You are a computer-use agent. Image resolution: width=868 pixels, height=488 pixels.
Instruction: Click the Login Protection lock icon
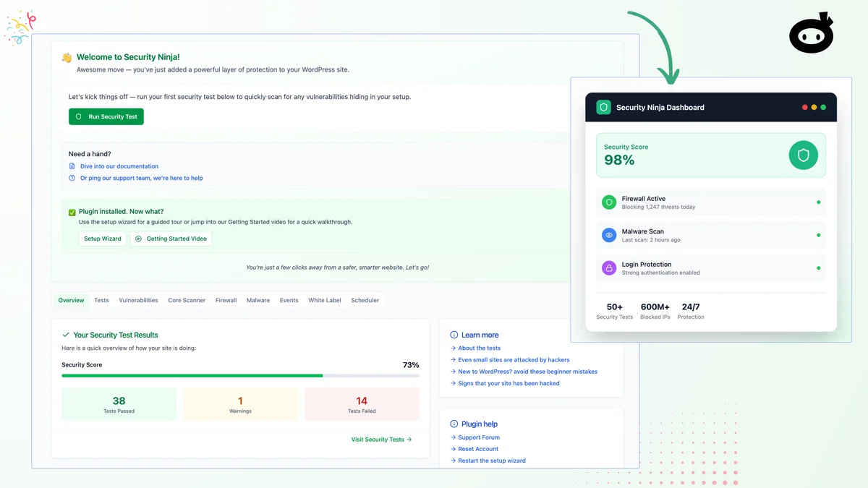tap(608, 267)
